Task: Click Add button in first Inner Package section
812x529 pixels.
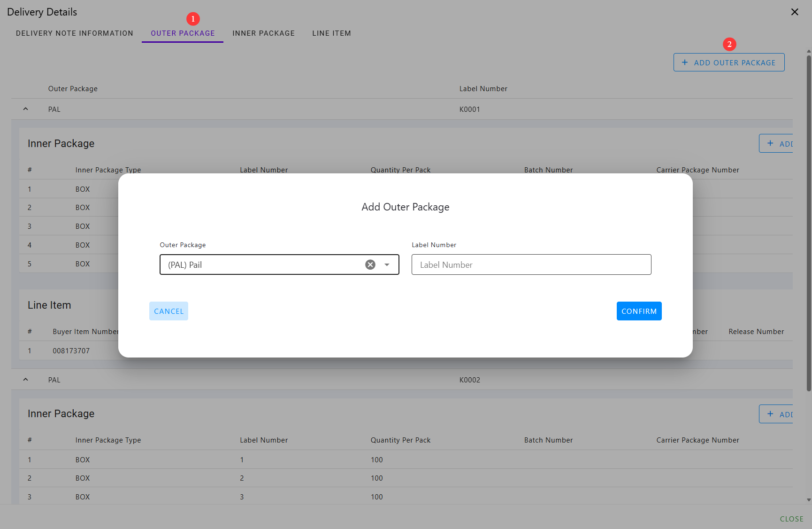Action: pos(777,144)
